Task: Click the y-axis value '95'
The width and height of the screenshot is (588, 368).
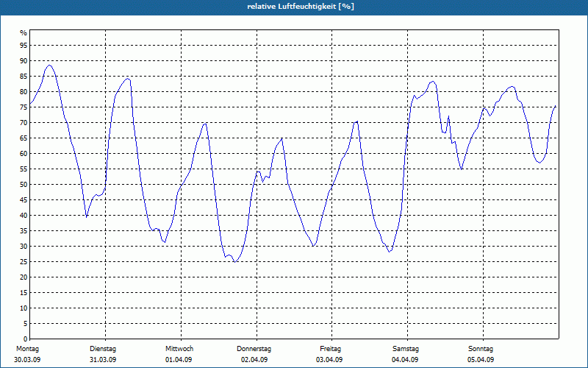Action: [x=24, y=46]
